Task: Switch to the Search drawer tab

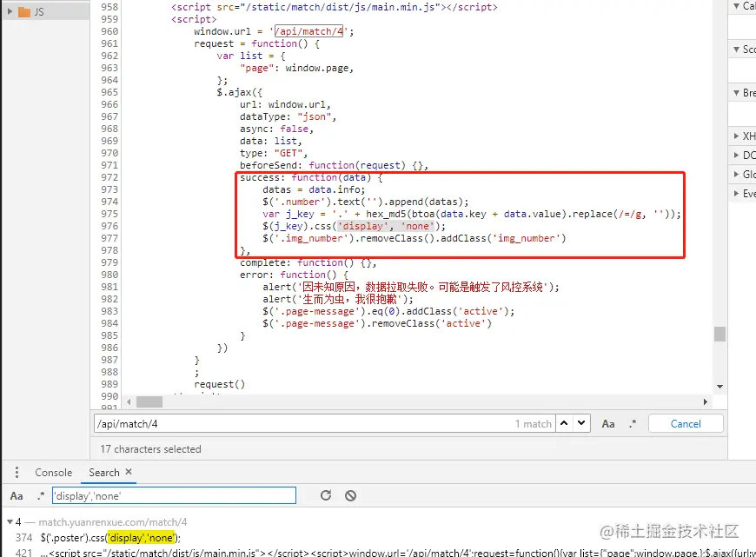Action: 104,473
